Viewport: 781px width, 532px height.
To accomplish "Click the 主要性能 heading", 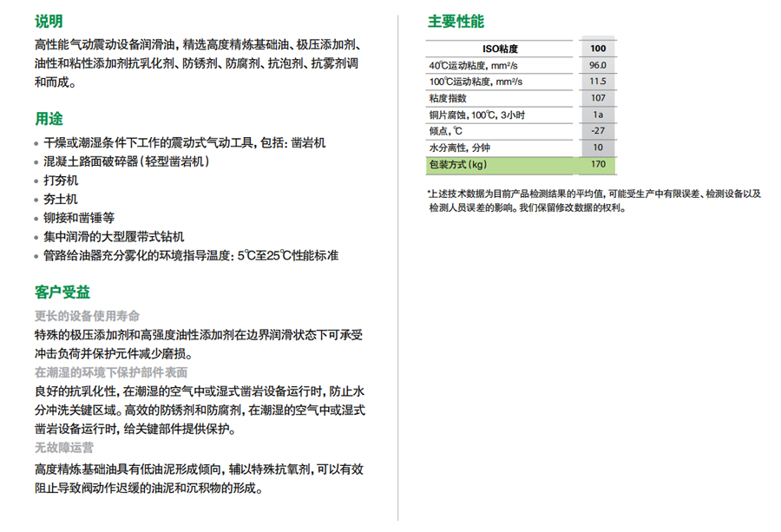I will coord(456,22).
